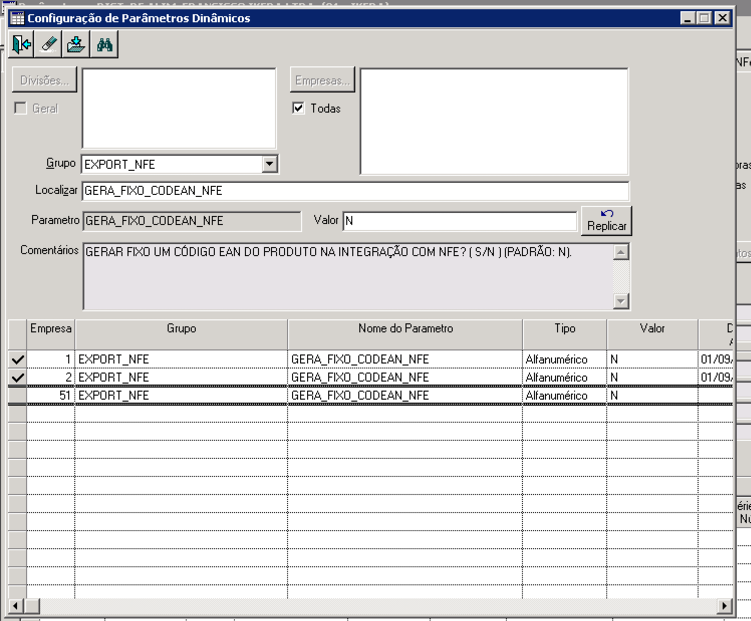Click in the Localizar field
Image resolution: width=751 pixels, height=621 pixels.
click(355, 191)
